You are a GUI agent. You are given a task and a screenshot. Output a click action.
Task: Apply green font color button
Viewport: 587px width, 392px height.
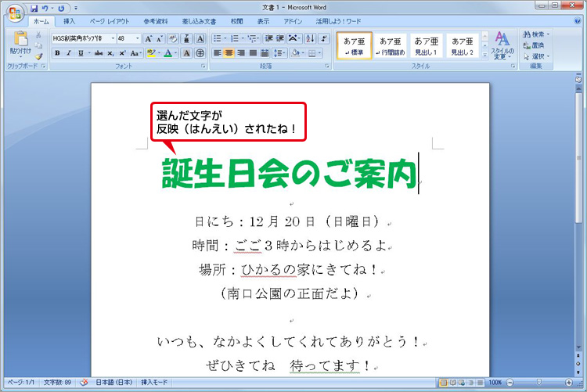click(168, 53)
